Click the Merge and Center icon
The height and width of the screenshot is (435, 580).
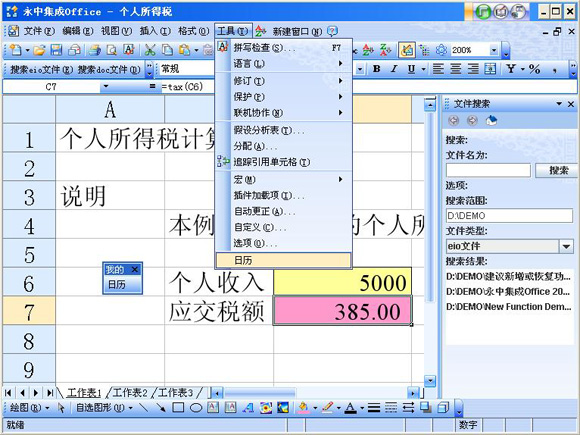point(490,69)
